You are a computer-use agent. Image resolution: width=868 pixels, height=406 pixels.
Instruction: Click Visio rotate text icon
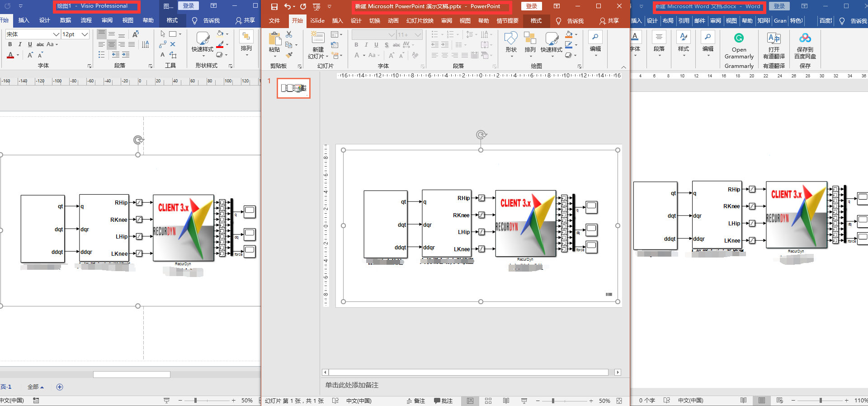136,34
